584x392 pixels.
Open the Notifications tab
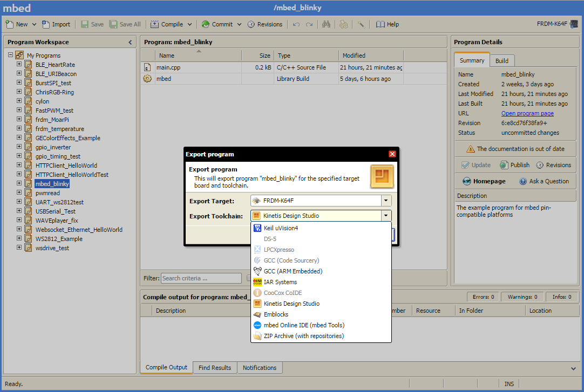[x=259, y=368]
